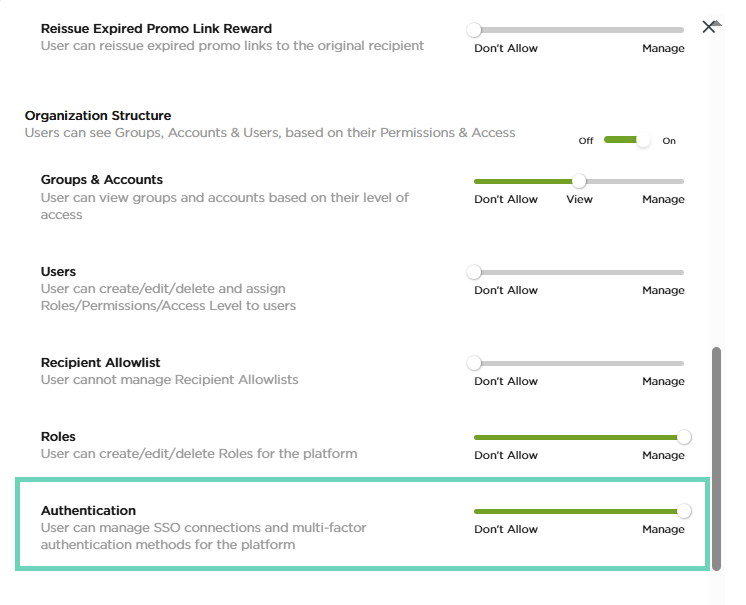
Task: Click the Reissue Expired Promo Link slider handle
Action: pyautogui.click(x=474, y=30)
